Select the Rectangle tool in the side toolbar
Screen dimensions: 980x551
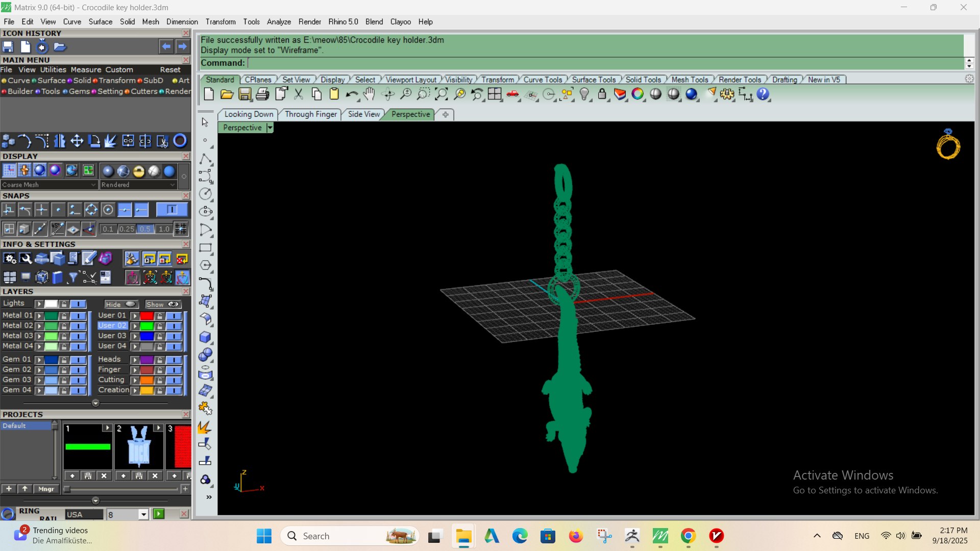(205, 248)
